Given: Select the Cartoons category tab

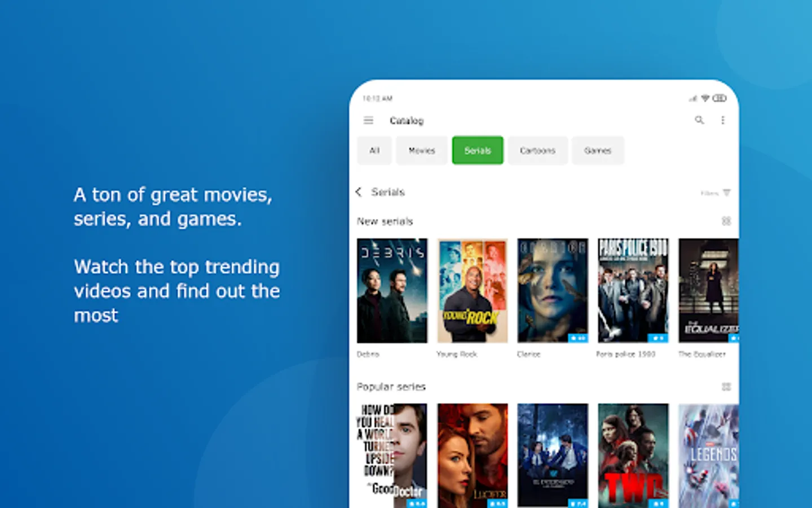Looking at the screenshot, I should tap(537, 150).
